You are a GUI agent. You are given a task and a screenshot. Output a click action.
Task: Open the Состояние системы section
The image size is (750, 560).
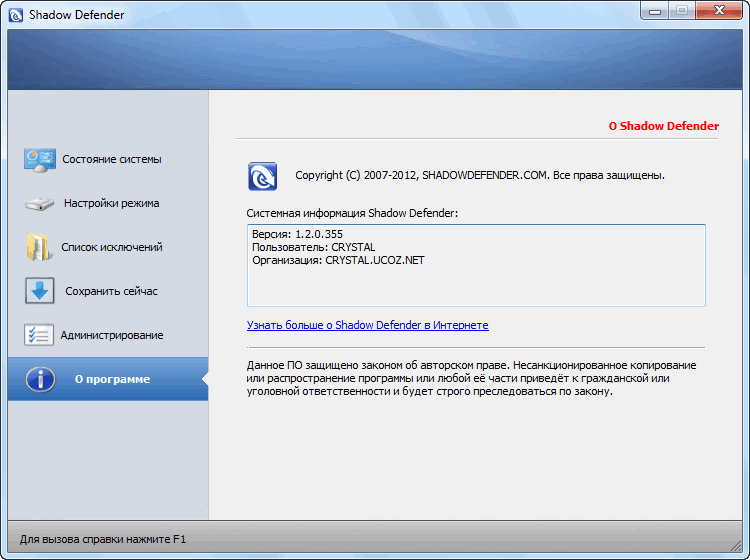click(108, 160)
